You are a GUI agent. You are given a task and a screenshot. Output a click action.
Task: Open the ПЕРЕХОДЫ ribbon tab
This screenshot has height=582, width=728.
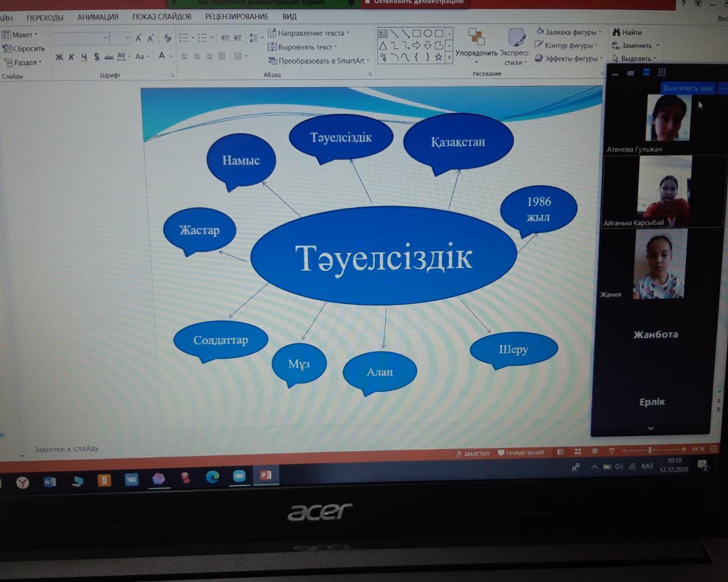pyautogui.click(x=45, y=18)
